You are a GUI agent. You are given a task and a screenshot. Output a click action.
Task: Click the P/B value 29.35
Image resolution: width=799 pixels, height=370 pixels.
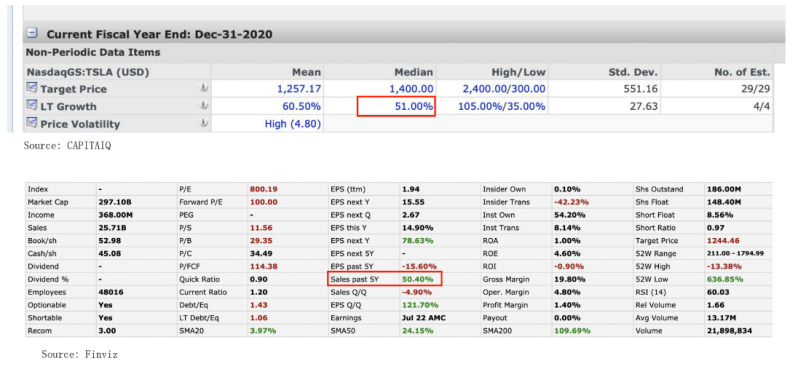point(261,241)
